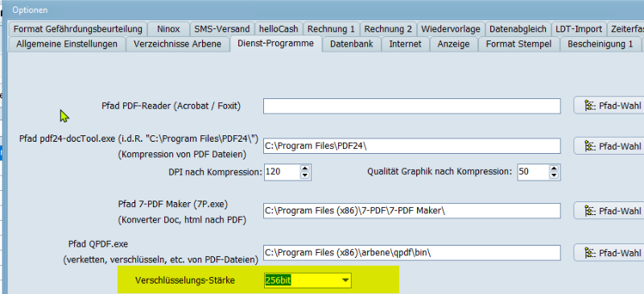Screen dimensions: 644x294
Task: Open the helloCash tab
Action: coord(279,29)
